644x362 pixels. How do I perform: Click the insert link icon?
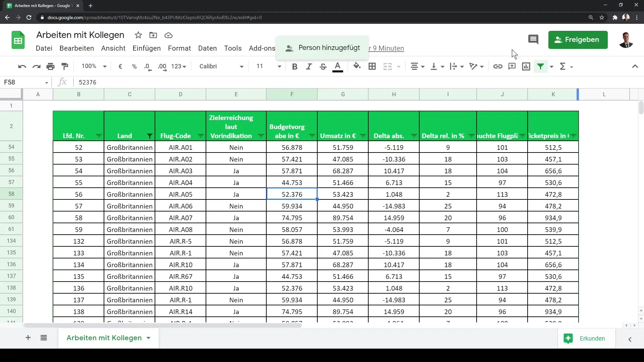pyautogui.click(x=497, y=66)
